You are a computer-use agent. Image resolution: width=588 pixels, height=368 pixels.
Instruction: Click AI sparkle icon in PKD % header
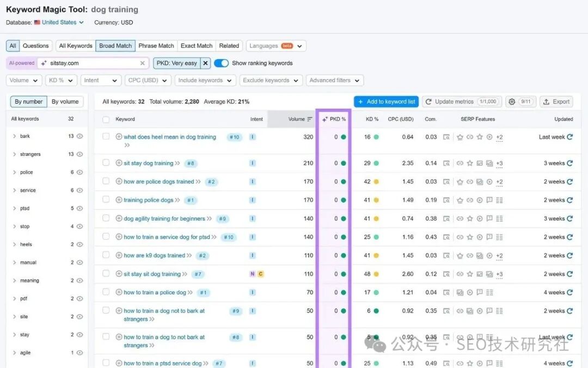(x=324, y=119)
